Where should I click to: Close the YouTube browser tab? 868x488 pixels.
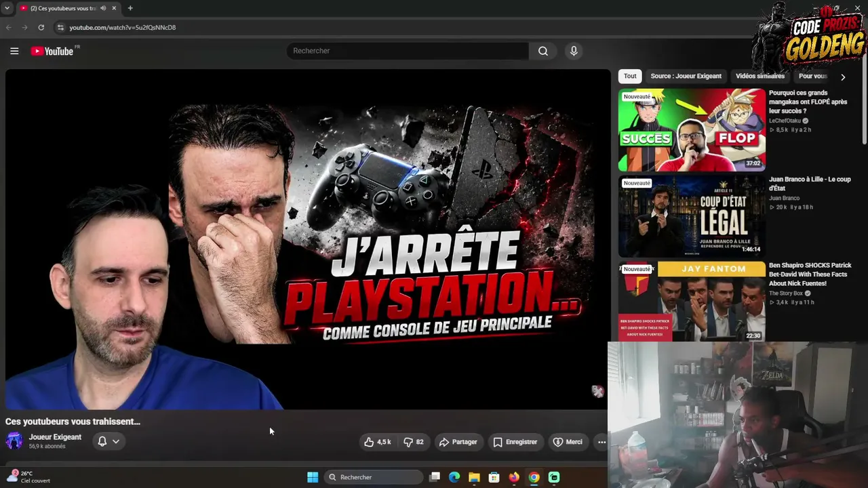click(114, 8)
